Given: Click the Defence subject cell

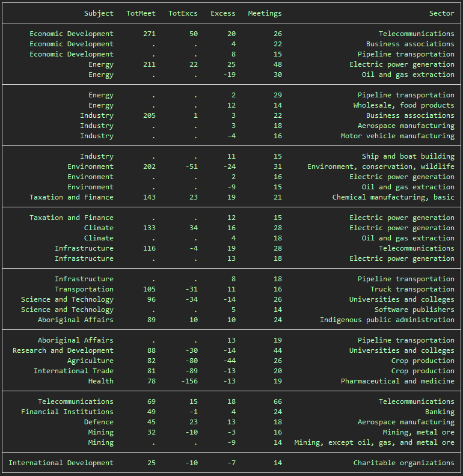Looking at the screenshot, I should tap(99, 422).
